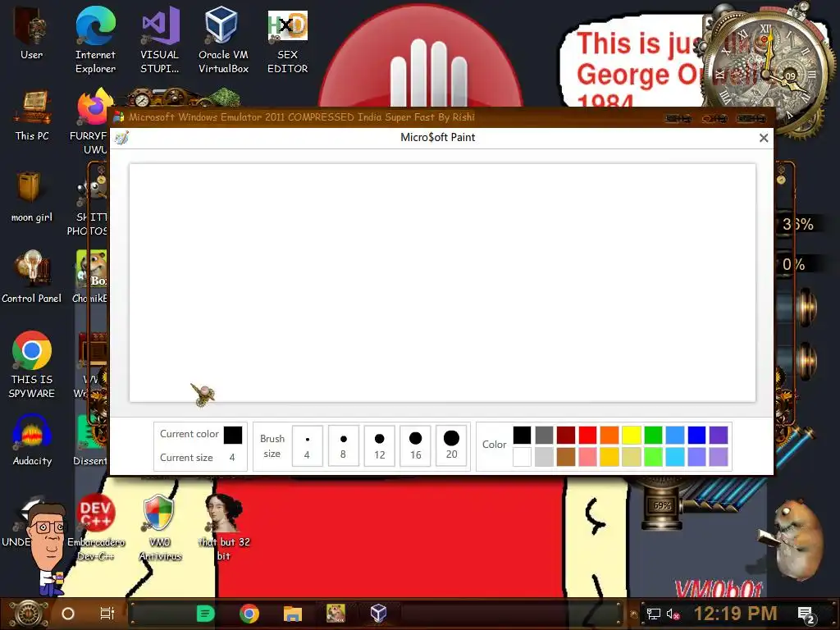Open the steampunk Start button
840x630 pixels.
tap(29, 614)
